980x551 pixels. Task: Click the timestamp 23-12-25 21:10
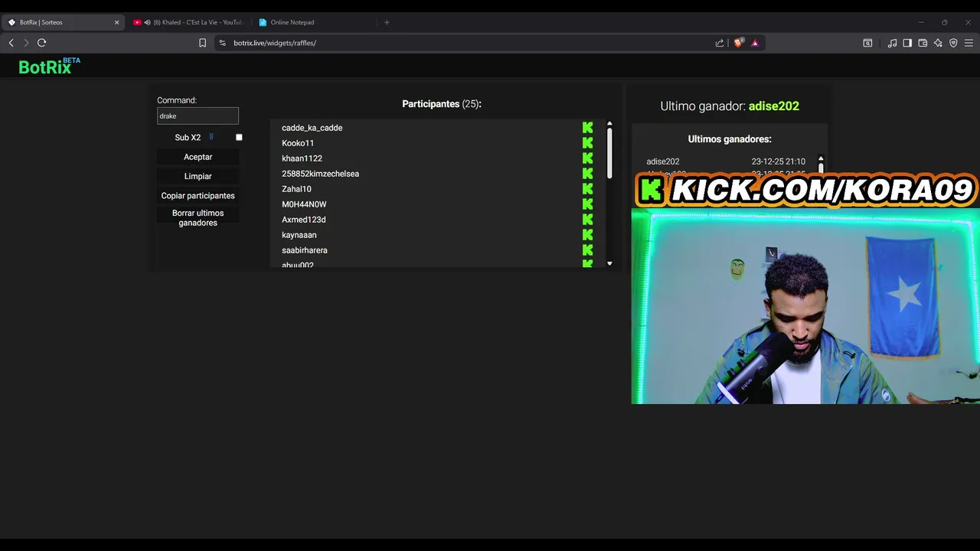click(x=778, y=161)
